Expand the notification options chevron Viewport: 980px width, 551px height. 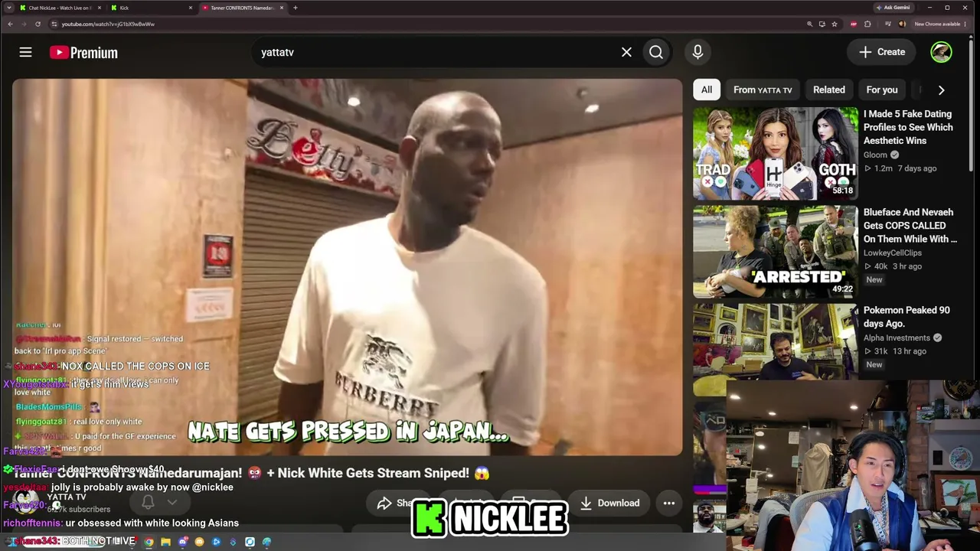tap(172, 502)
